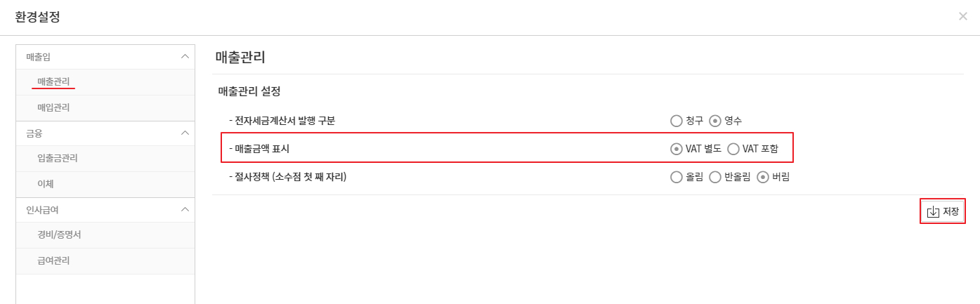
Task: Collapse the 매출입 section chevron
Action: click(x=185, y=56)
